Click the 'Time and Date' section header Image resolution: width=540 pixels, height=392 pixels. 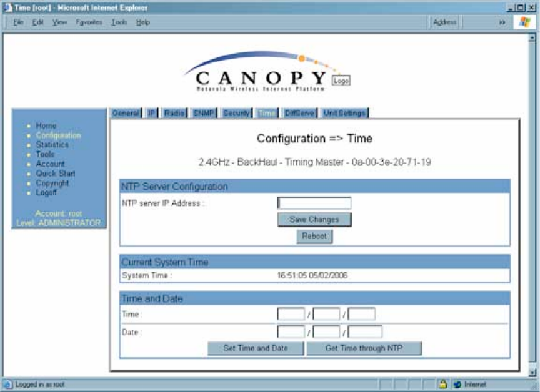(314, 298)
